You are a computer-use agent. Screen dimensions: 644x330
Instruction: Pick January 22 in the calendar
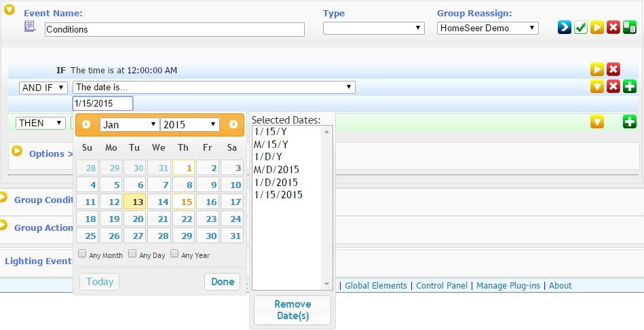185,219
